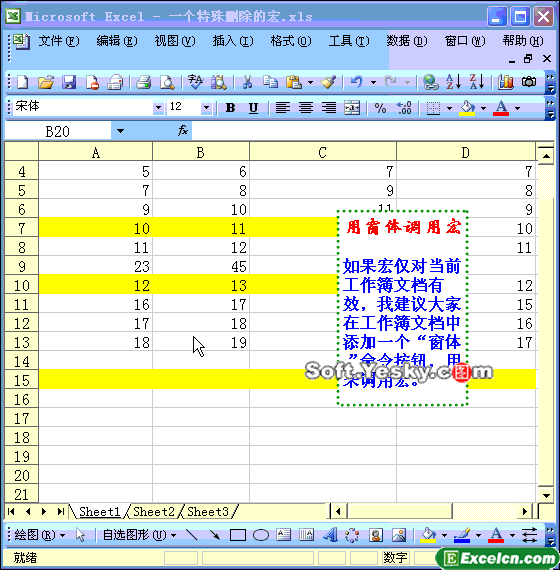This screenshot has width=560, height=570.
Task: Open the font name dropdown showing 宋体
Action: [x=158, y=108]
